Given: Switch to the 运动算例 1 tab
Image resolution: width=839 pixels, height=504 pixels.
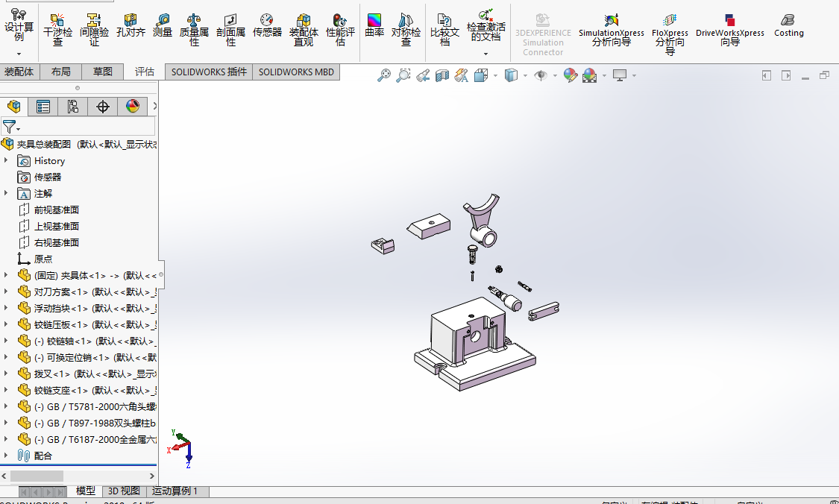Looking at the screenshot, I should 175,491.
